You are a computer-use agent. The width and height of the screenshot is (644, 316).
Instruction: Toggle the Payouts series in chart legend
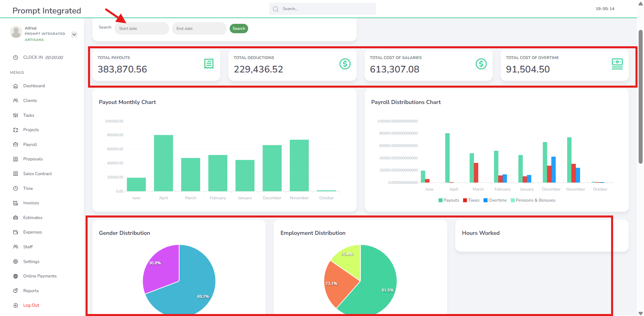point(449,200)
